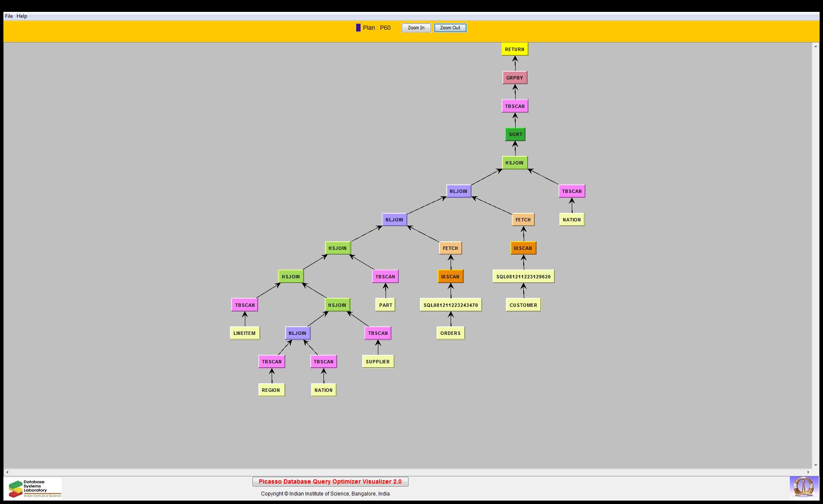Click the ORDERS table node
The width and height of the screenshot is (823, 504).
tap(450, 333)
